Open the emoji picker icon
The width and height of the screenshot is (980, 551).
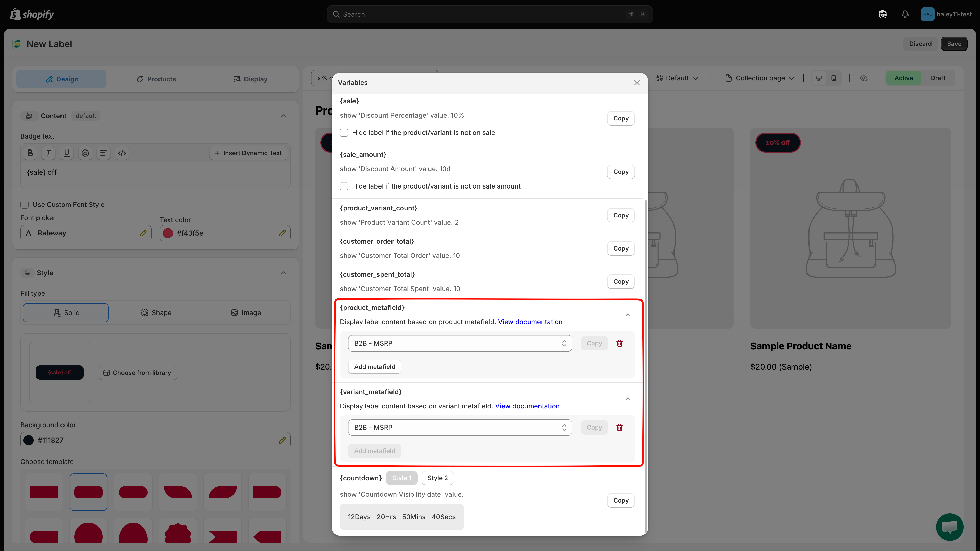(85, 153)
